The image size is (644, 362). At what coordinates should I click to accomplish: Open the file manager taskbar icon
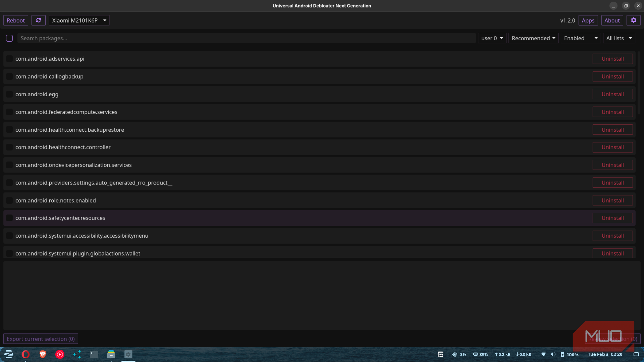(x=111, y=354)
